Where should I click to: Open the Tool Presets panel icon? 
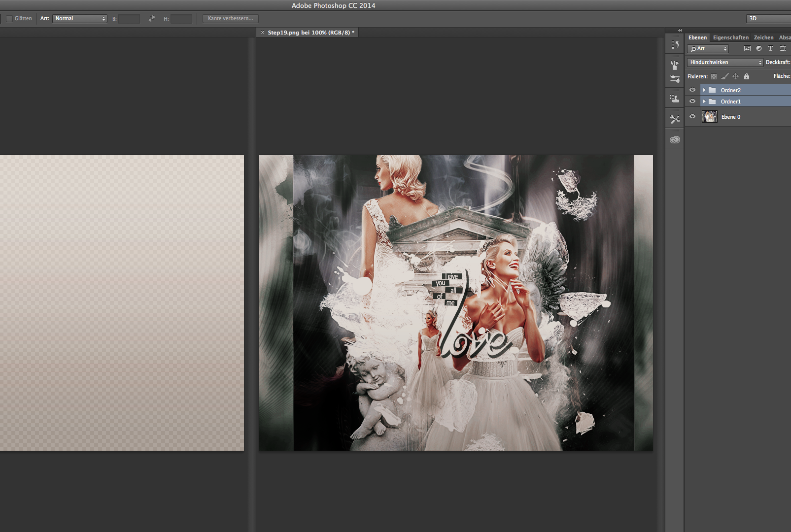[x=675, y=119]
